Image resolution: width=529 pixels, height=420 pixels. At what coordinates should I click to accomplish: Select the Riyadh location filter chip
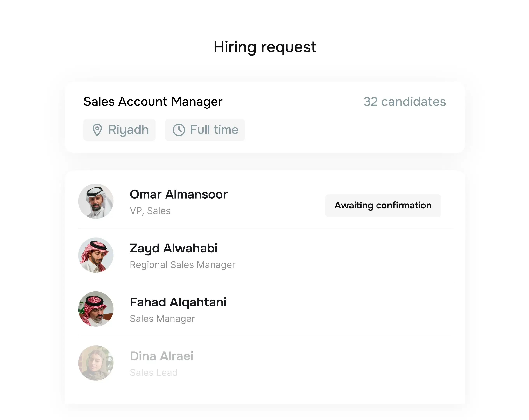119,130
